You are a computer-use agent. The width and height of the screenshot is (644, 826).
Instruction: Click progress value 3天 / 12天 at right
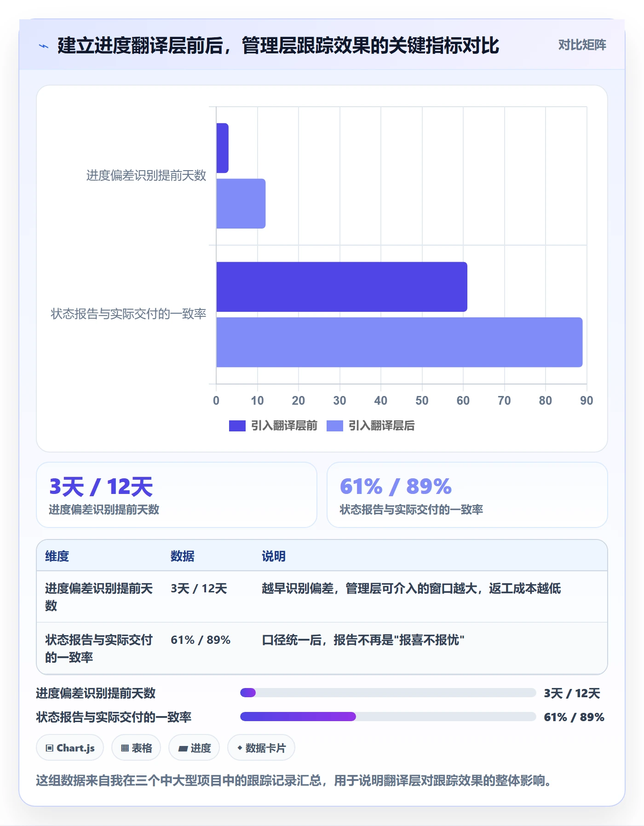point(572,694)
